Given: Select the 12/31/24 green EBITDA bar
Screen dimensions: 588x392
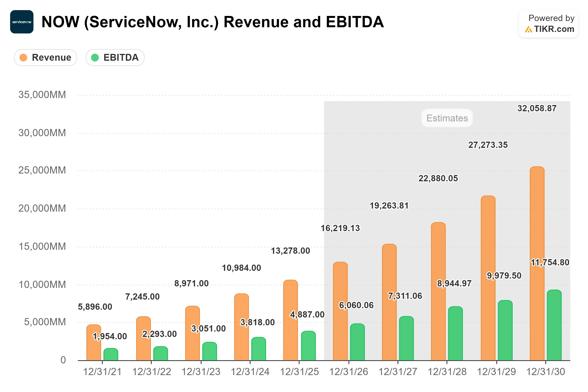Looking at the screenshot, I should 258,349.
